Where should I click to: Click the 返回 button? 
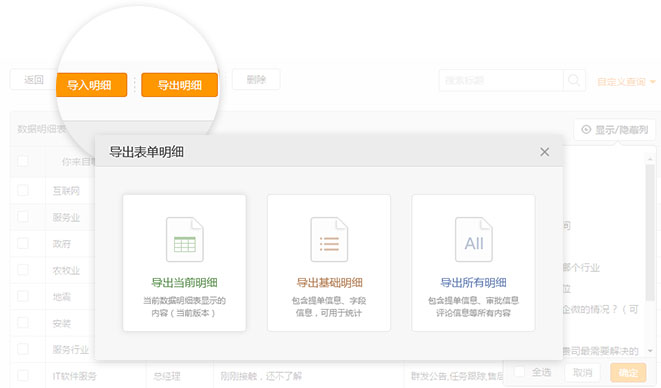pyautogui.click(x=33, y=79)
